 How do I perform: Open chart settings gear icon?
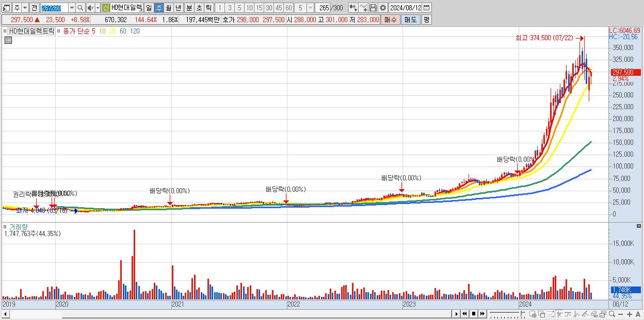pos(383,8)
